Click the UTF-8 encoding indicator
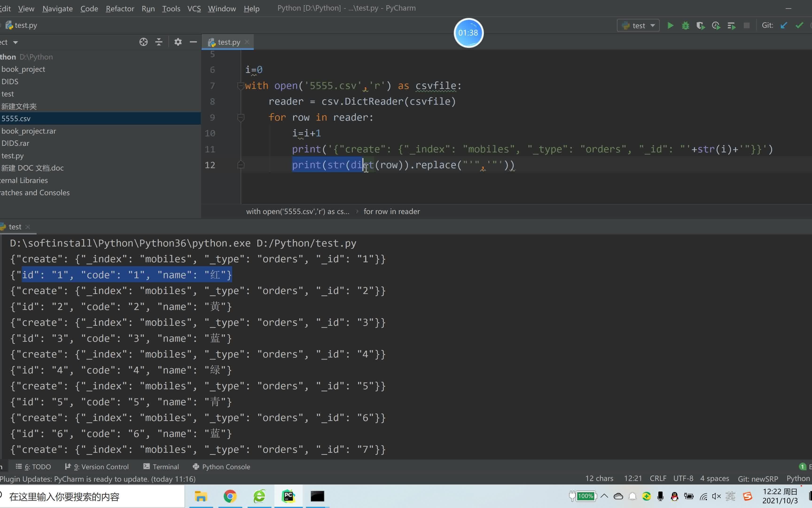The height and width of the screenshot is (508, 812). point(683,478)
